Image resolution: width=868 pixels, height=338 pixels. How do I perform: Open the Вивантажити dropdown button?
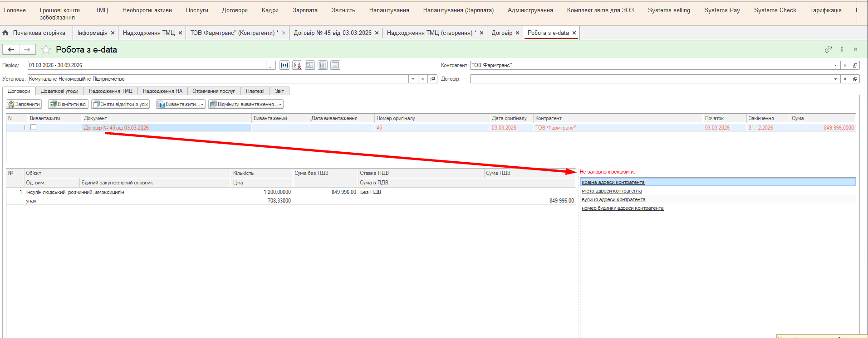pos(181,104)
